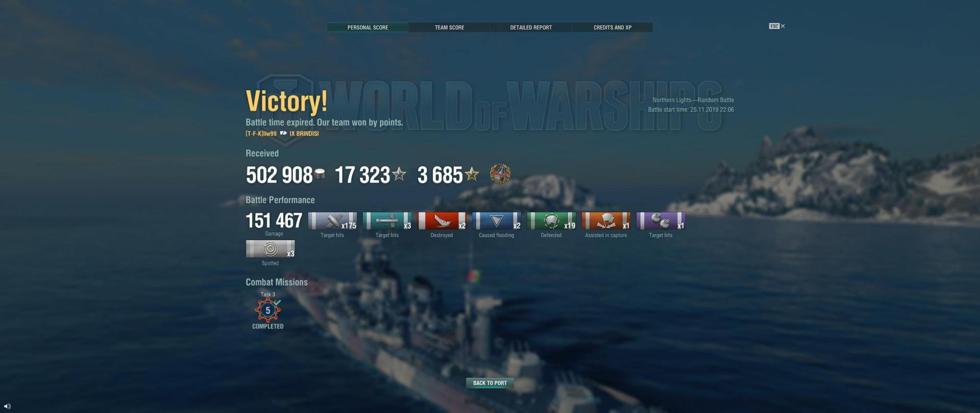Click the Defended x19 ribbon

click(x=551, y=221)
